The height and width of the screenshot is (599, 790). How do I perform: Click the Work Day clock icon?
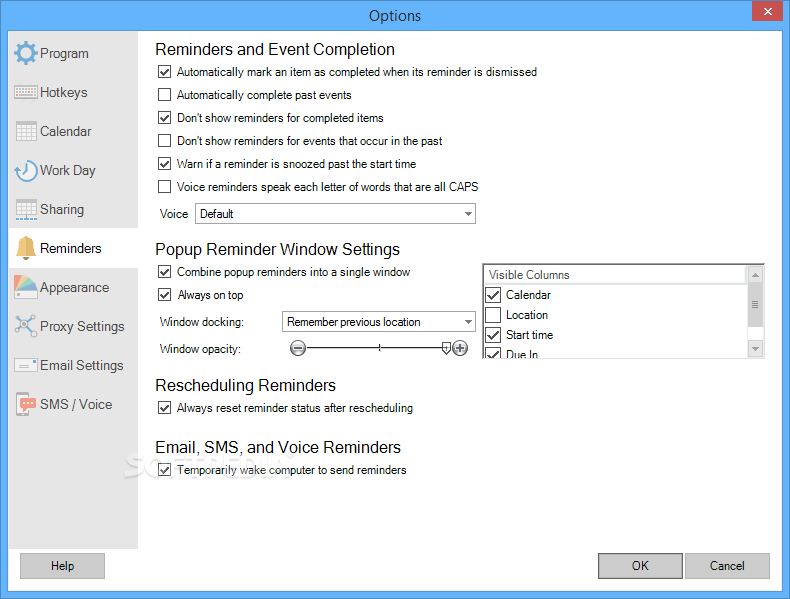click(26, 171)
